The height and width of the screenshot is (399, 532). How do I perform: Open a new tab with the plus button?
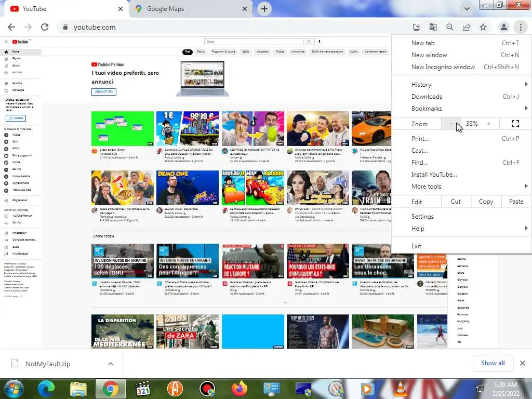point(264,9)
